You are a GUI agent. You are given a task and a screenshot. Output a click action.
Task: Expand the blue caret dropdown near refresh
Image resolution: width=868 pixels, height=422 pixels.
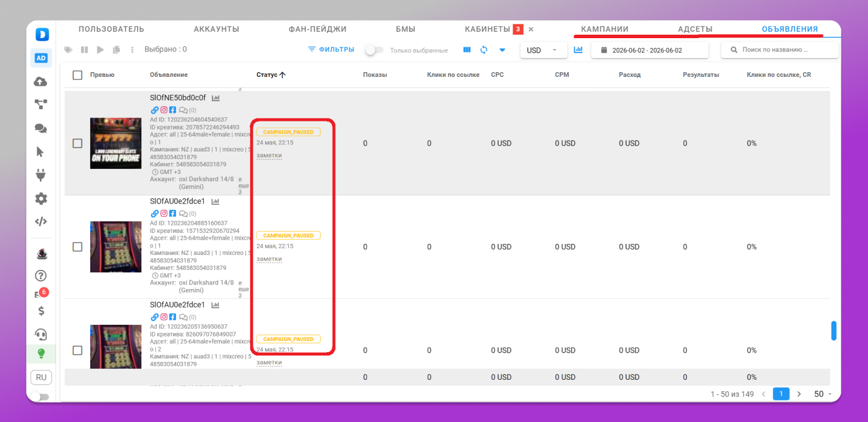[502, 50]
